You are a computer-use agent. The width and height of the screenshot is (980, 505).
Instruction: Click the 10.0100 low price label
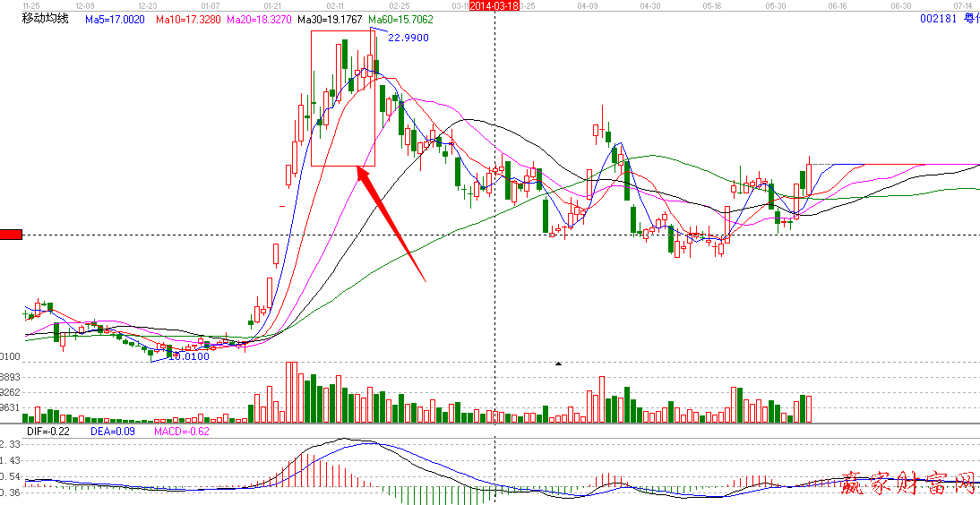pos(190,356)
